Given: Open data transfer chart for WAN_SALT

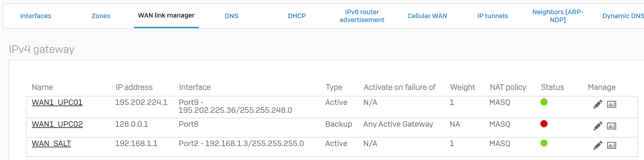Looking at the screenshot, I should pos(611,145).
